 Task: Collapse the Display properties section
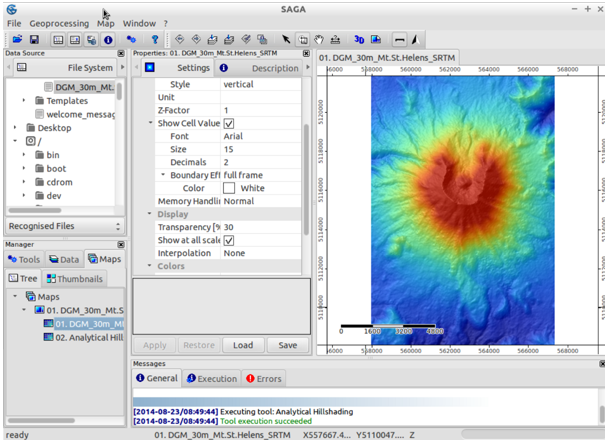click(150, 214)
